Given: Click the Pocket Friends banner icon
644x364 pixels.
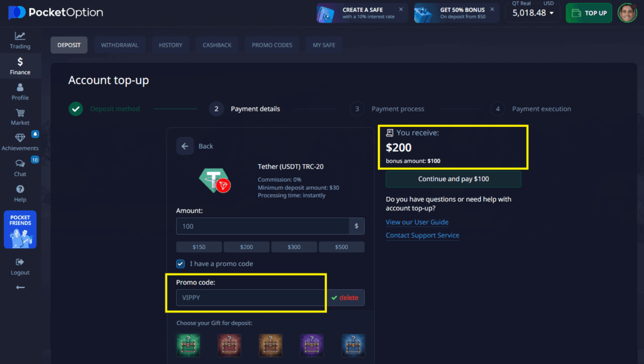Looking at the screenshot, I should pos(19,229).
